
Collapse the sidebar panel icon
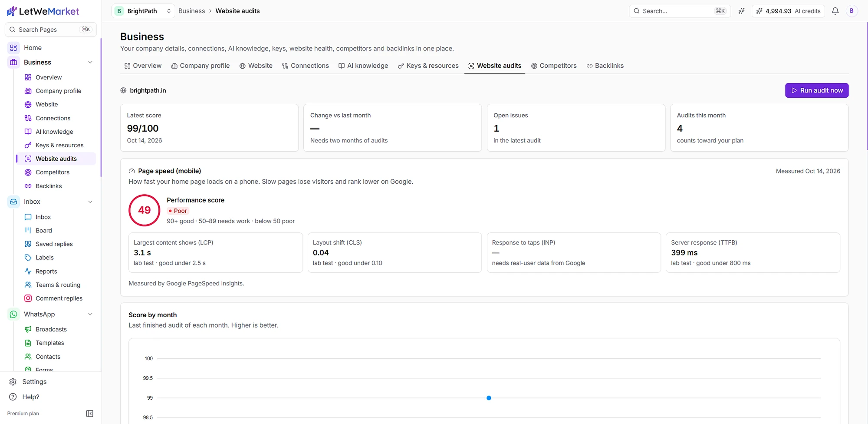coord(90,414)
